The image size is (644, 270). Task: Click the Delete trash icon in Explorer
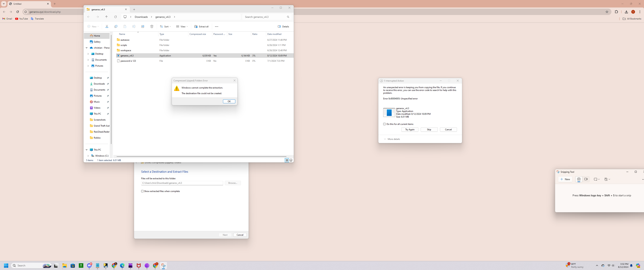pyautogui.click(x=152, y=27)
